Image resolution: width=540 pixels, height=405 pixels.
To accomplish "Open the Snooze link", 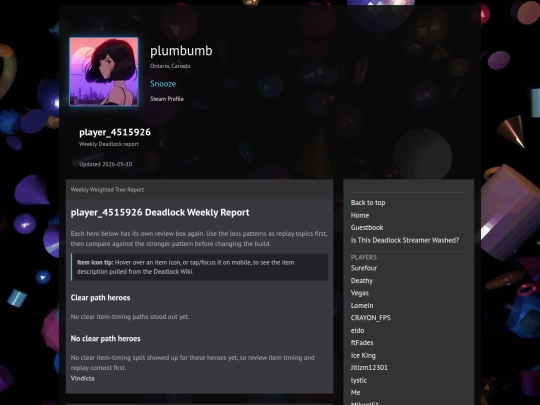I will (x=163, y=84).
